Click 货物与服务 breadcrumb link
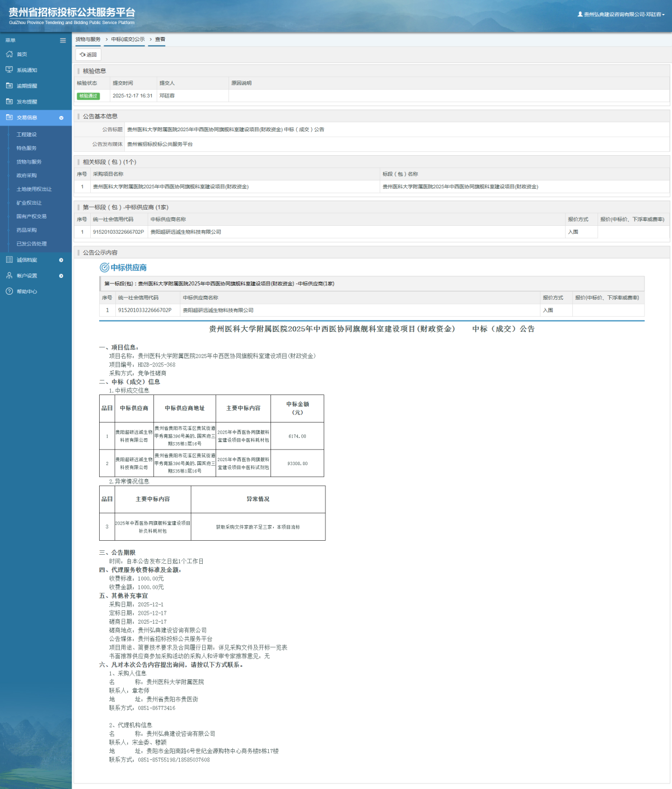This screenshot has width=672, height=789. click(x=88, y=39)
